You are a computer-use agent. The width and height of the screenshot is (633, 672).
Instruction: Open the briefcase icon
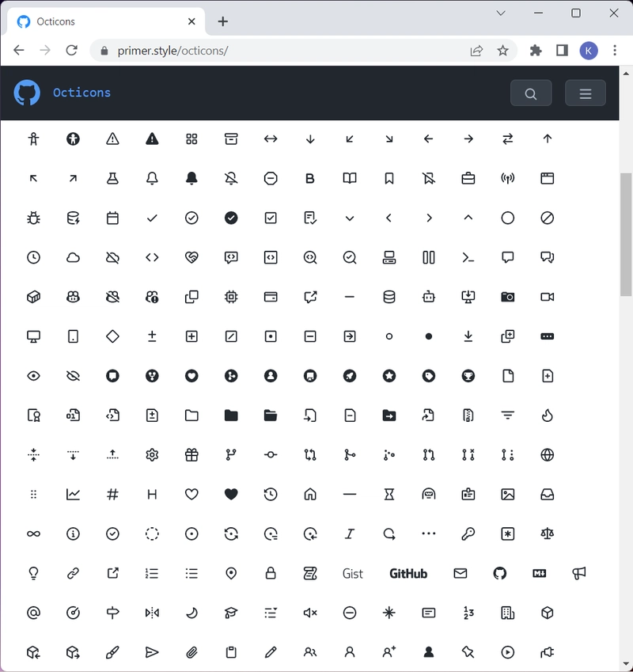pos(468,178)
